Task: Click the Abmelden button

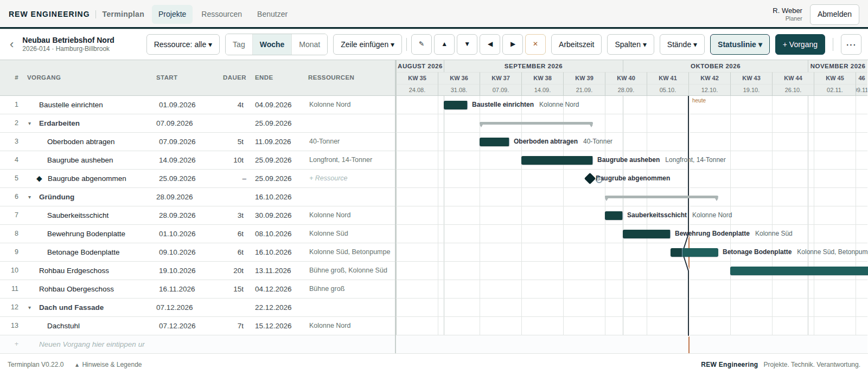Action: pos(834,14)
